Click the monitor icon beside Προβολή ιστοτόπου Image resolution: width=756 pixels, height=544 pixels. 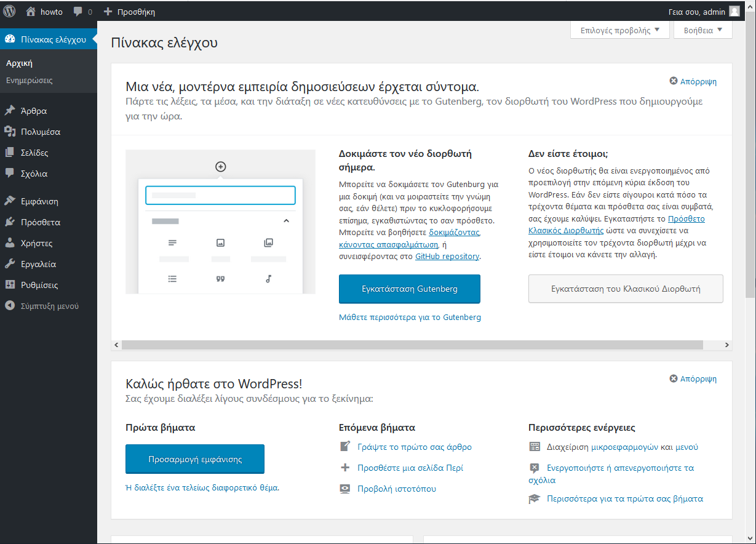click(x=345, y=489)
